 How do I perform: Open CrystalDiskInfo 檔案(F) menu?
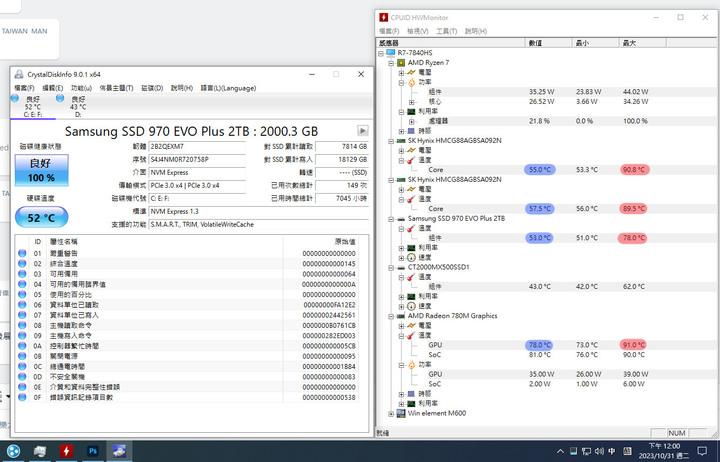(x=24, y=88)
